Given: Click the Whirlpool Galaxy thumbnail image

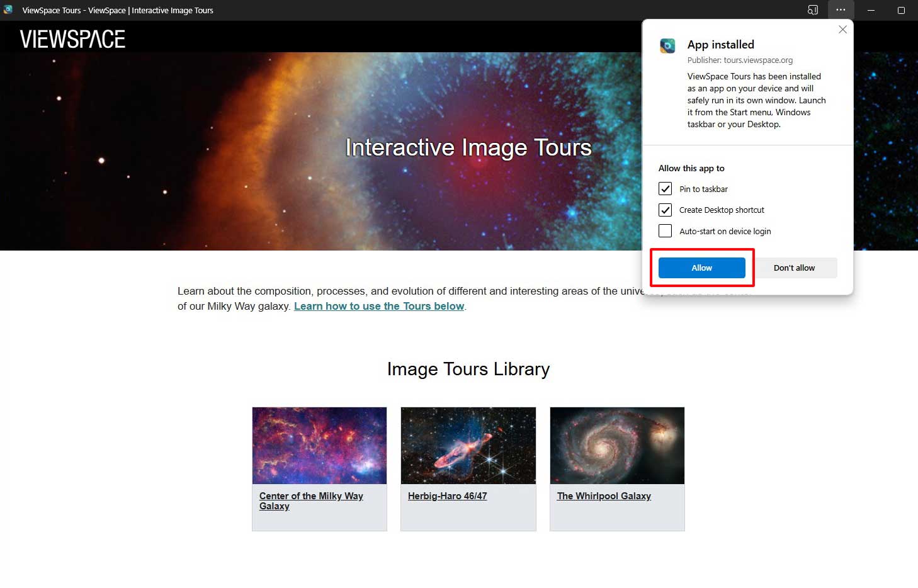Looking at the screenshot, I should coord(617,446).
